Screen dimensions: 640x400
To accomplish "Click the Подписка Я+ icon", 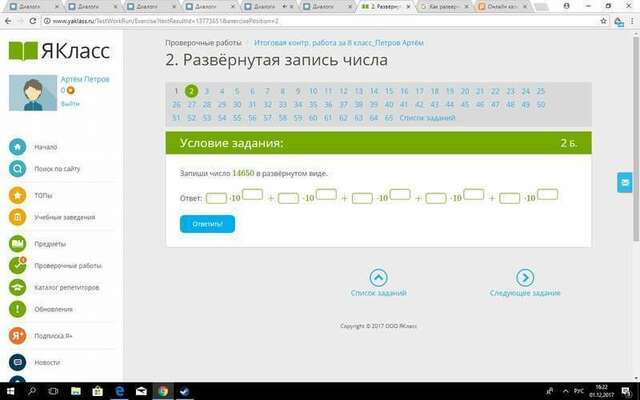I will click(x=18, y=336).
